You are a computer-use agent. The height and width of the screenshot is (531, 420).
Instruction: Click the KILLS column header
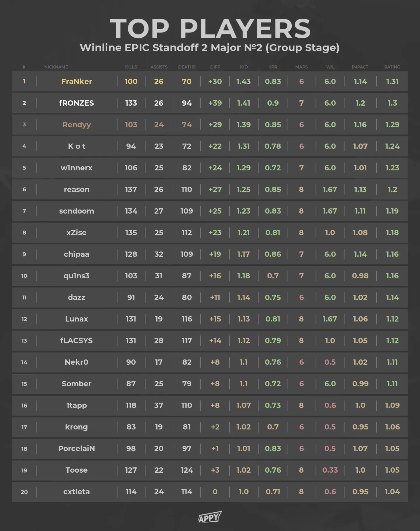point(131,67)
